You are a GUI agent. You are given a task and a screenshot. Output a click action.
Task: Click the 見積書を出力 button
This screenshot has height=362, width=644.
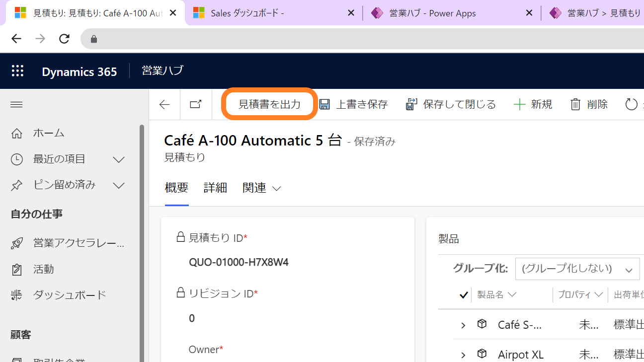[x=269, y=104]
